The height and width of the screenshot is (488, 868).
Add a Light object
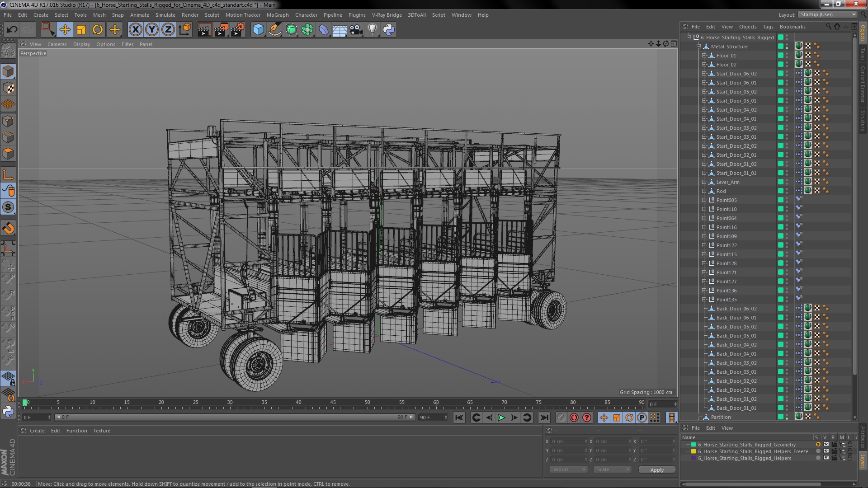point(373,30)
